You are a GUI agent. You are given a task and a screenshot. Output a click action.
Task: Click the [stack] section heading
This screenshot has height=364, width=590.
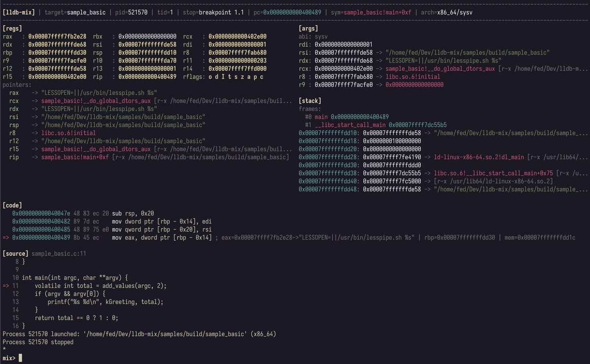pos(310,101)
